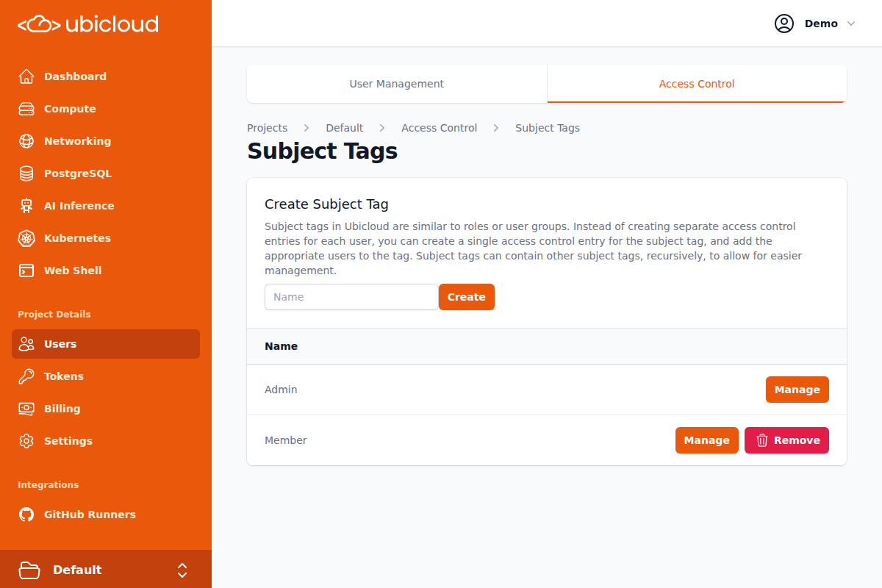Click the Access Control breadcrumb link

[x=440, y=128]
